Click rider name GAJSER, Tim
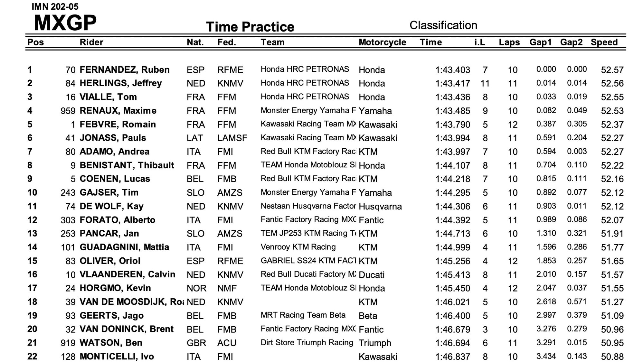 coord(109,192)
